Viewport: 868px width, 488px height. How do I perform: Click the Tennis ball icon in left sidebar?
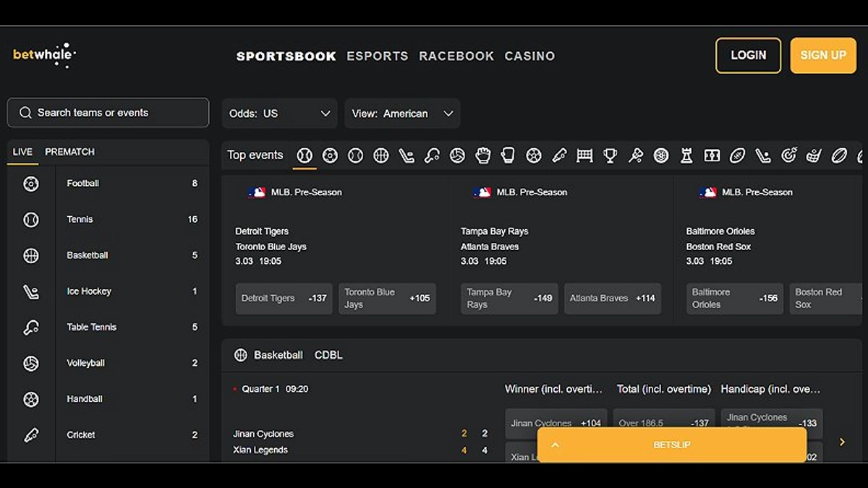click(31, 220)
